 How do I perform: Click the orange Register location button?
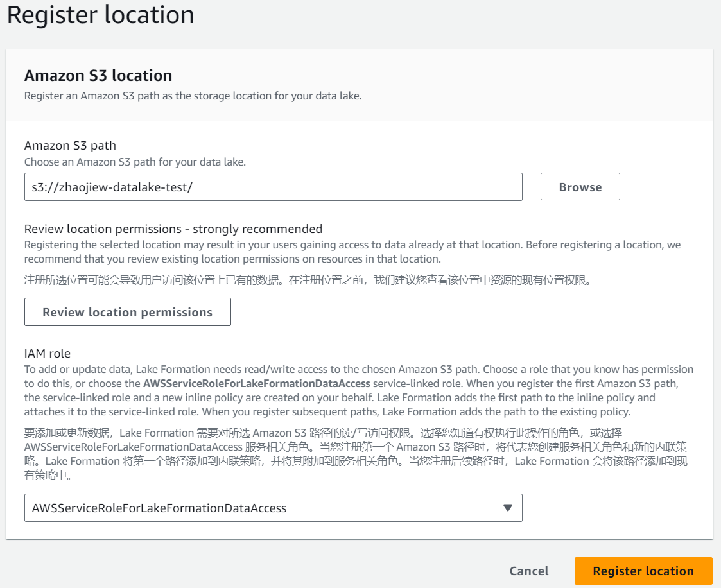point(643,571)
